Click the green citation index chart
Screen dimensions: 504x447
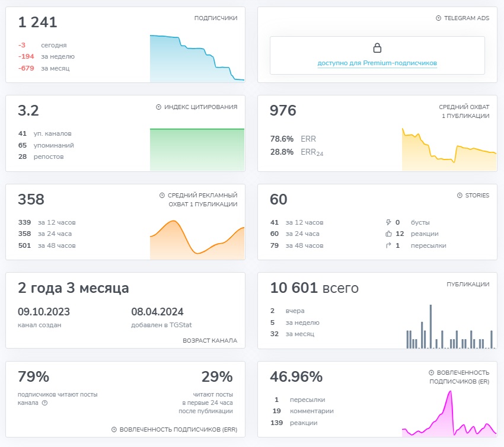pyautogui.click(x=197, y=149)
